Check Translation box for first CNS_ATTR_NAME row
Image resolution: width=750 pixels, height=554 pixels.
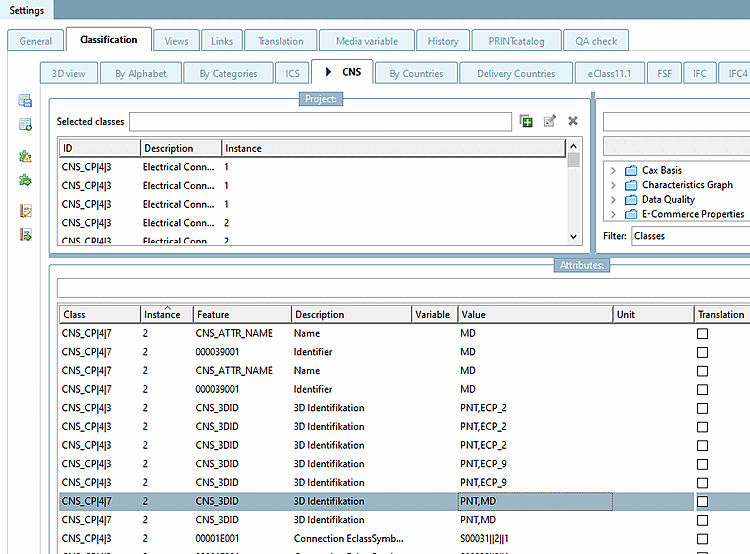point(703,334)
